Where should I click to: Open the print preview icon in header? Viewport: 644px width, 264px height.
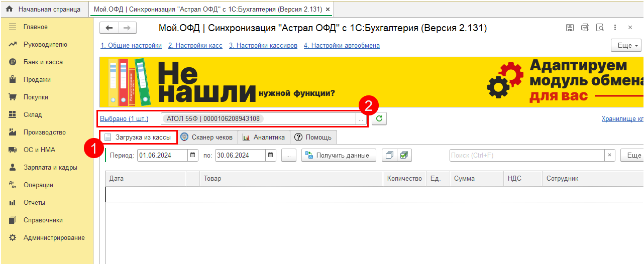coord(600,28)
